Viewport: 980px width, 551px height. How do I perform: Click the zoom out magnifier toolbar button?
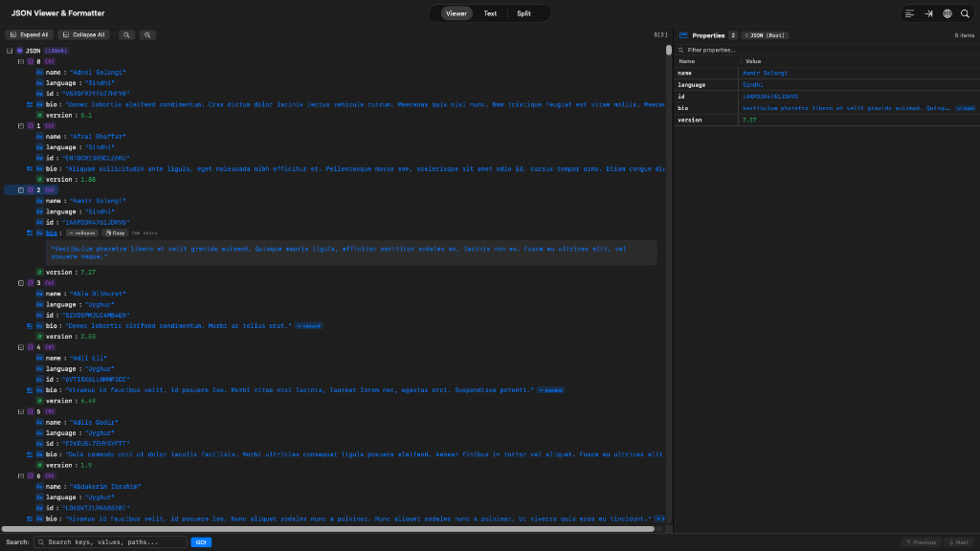(126, 35)
